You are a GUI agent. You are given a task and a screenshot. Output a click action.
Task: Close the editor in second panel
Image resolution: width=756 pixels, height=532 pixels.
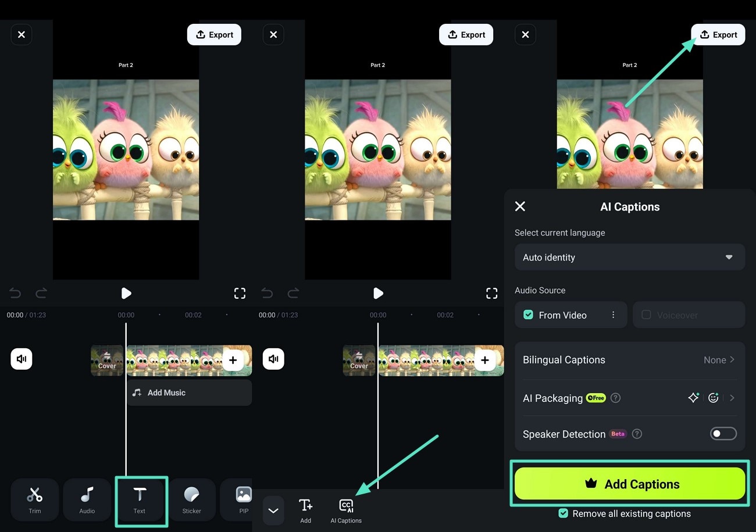(273, 35)
